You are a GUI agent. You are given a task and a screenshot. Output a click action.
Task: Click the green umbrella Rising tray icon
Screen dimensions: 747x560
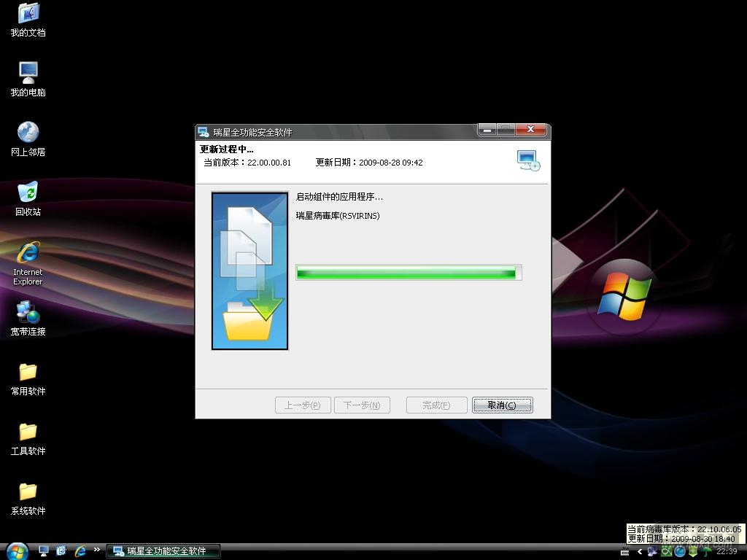pos(705,551)
